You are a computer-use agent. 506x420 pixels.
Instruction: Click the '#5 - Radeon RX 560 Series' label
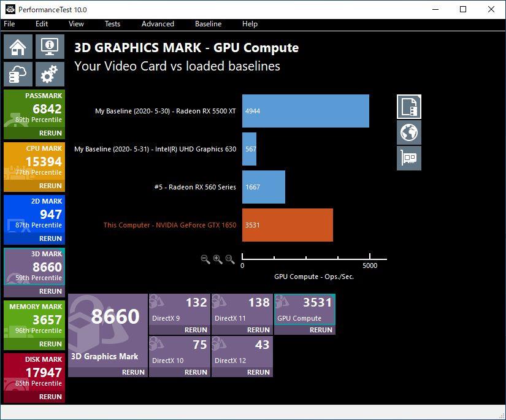click(x=195, y=187)
